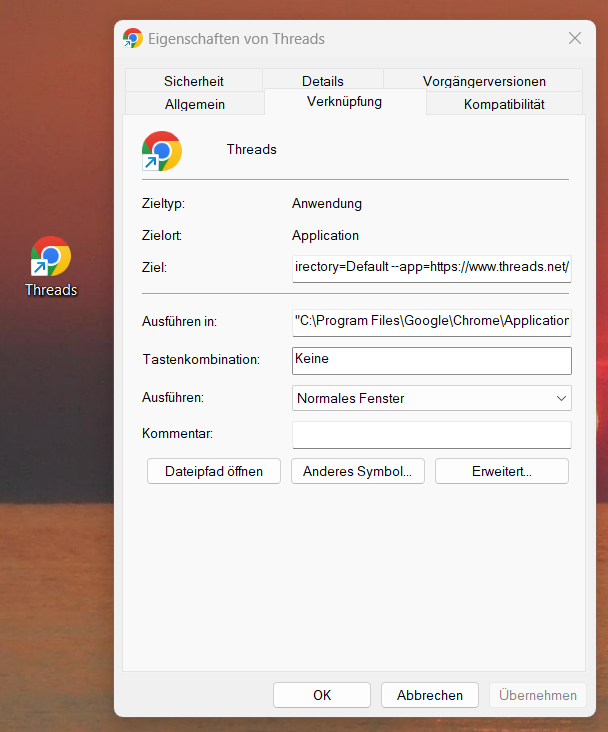The height and width of the screenshot is (732, 608).
Task: Click the Threads label under the desktop shortcut
Action: coord(51,290)
